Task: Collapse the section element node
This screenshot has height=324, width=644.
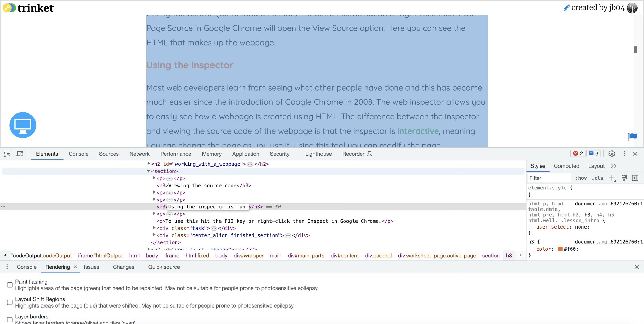Action: pos(148,171)
